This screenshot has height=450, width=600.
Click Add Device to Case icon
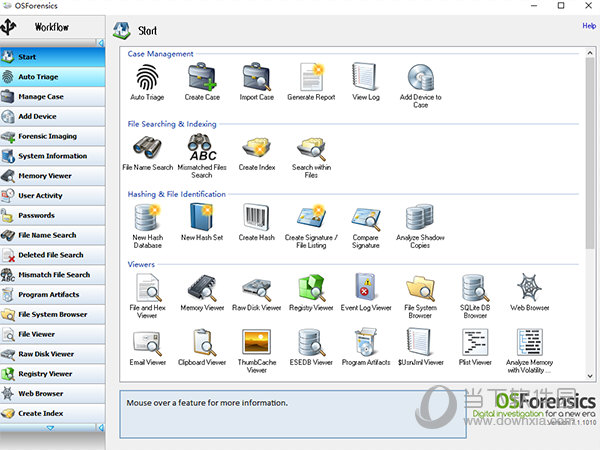tap(421, 78)
